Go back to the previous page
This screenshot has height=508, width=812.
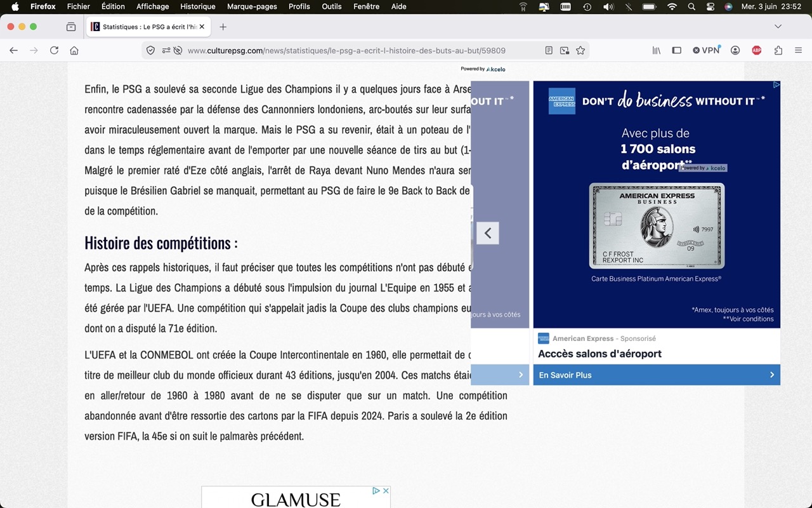click(x=13, y=51)
